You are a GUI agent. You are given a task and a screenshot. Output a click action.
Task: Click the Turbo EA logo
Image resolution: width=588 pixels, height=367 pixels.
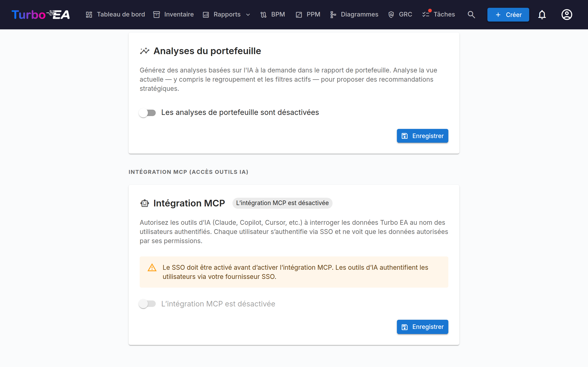click(41, 14)
